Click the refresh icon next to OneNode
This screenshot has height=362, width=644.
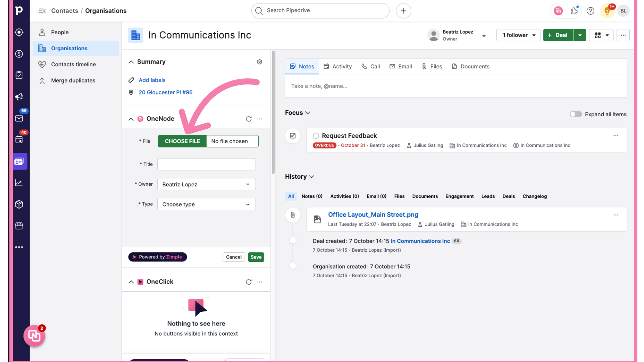click(x=249, y=118)
